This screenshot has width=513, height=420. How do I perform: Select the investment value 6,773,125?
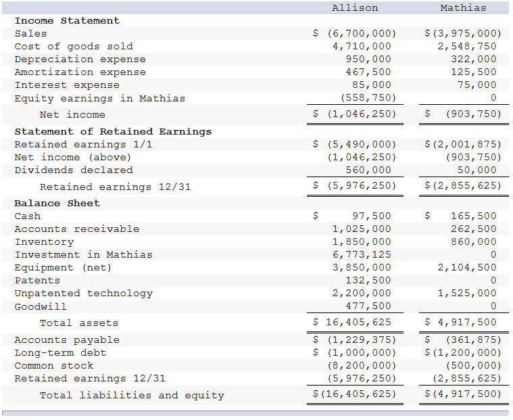point(362,255)
